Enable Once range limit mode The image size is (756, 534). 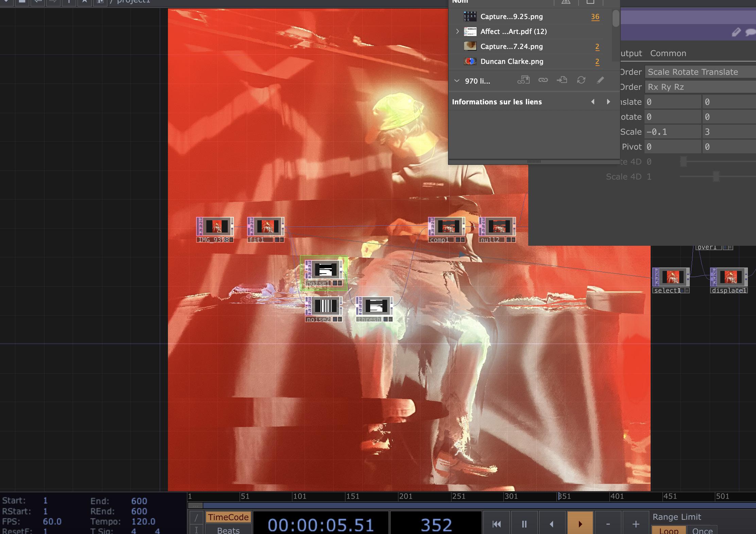(702, 530)
